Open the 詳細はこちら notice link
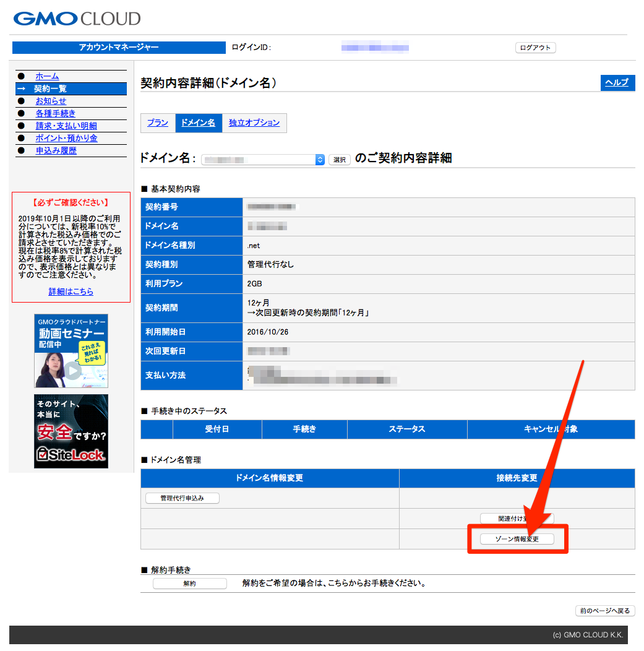 click(x=71, y=291)
